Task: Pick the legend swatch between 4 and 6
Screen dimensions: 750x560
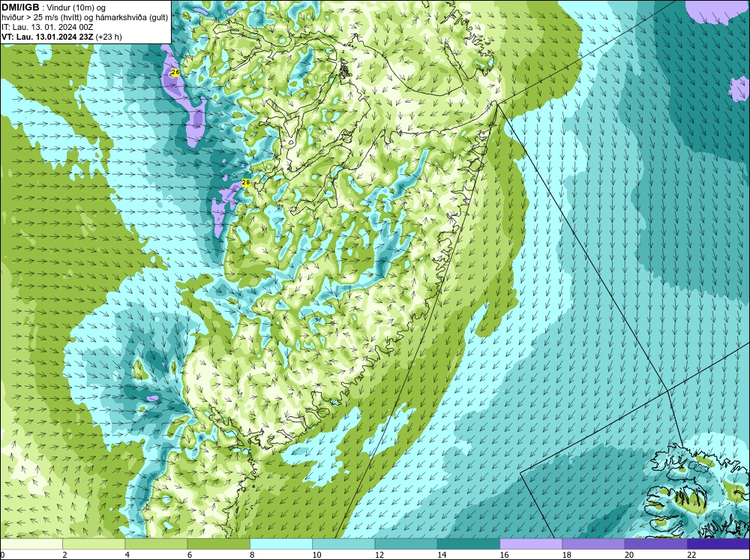Action: coord(156,544)
